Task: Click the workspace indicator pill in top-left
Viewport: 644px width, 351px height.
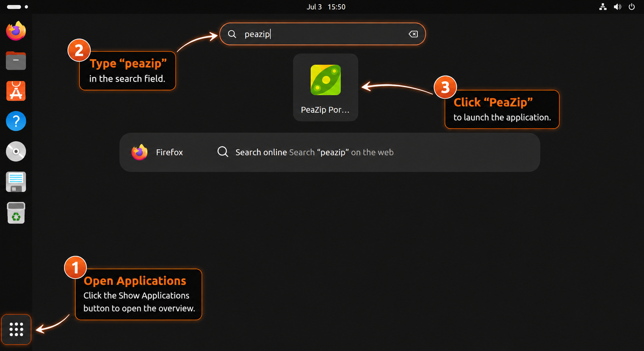Action: click(x=14, y=7)
